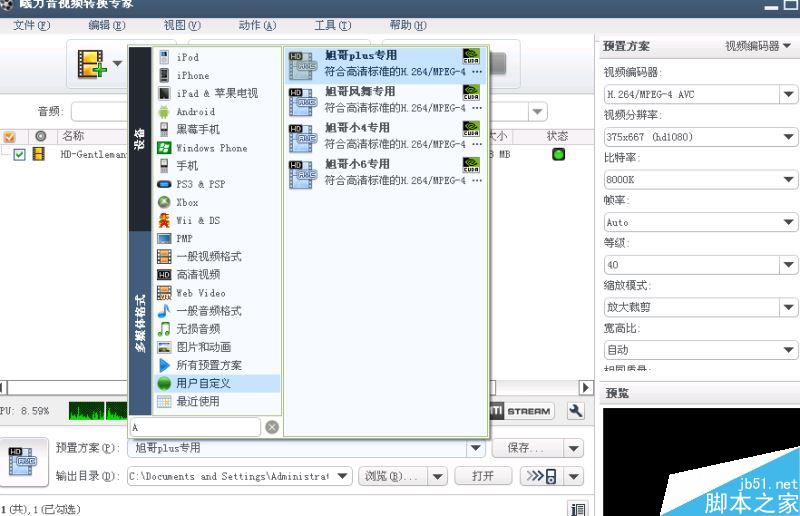The height and width of the screenshot is (516, 800).
Task: Select the iPhone device category
Action: [x=217, y=76]
